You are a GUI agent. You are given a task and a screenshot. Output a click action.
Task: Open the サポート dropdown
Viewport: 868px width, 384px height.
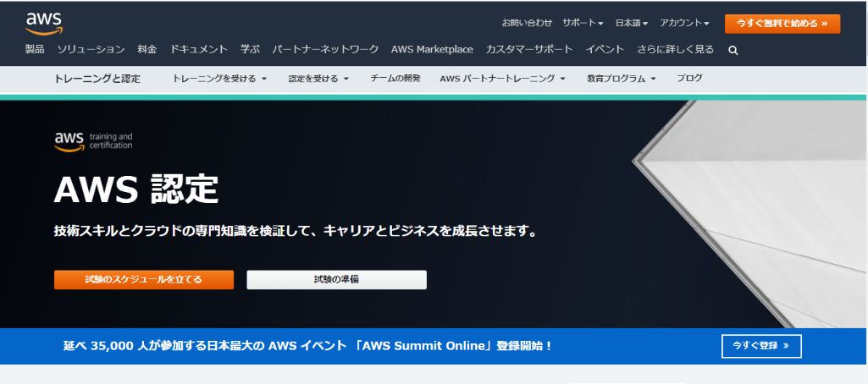583,23
